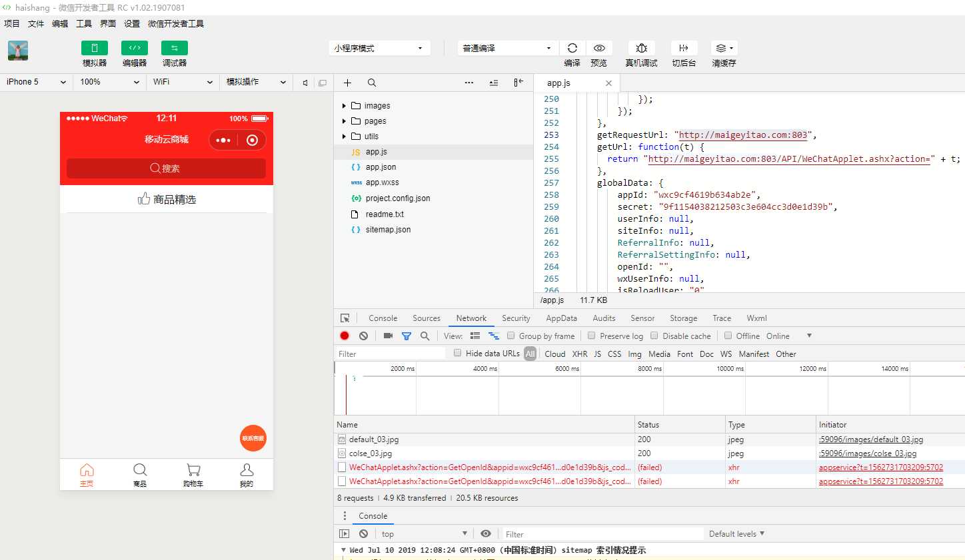Click the 切后台 switch-to-background icon
The height and width of the screenshot is (560, 965).
tap(684, 48)
